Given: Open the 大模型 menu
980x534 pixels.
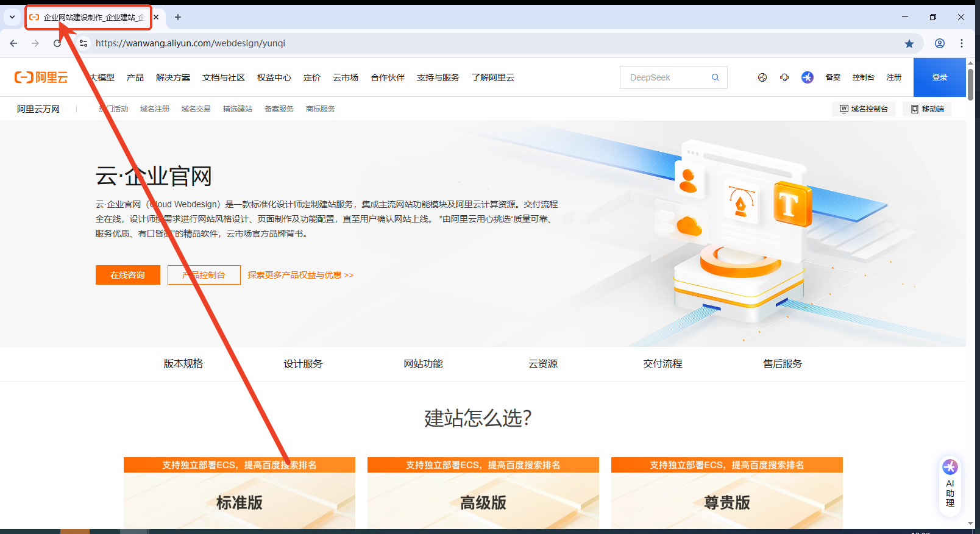Looking at the screenshot, I should click(x=102, y=77).
